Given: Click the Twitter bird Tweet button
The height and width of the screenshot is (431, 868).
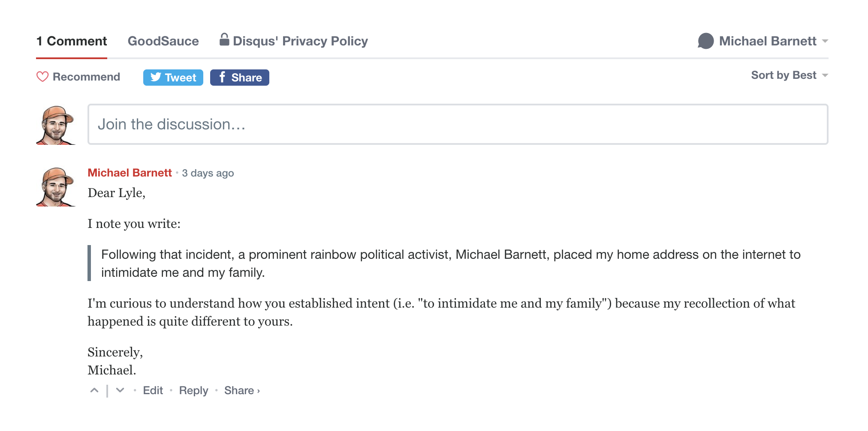Looking at the screenshot, I should pyautogui.click(x=173, y=78).
